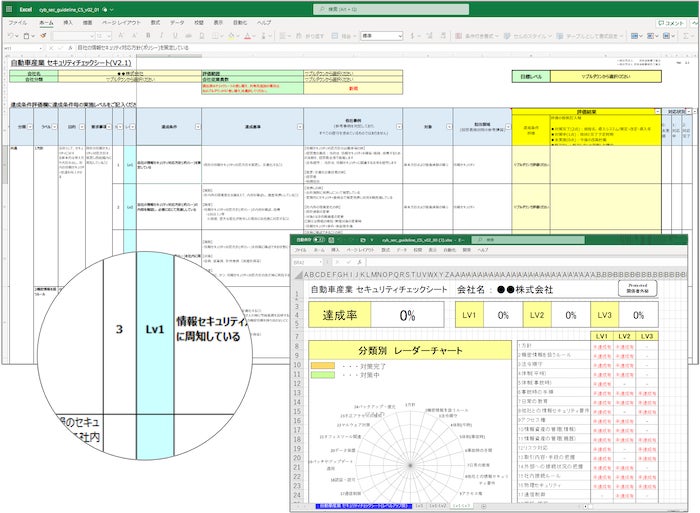Open the 開発 tab in front window

pyautogui.click(x=467, y=250)
